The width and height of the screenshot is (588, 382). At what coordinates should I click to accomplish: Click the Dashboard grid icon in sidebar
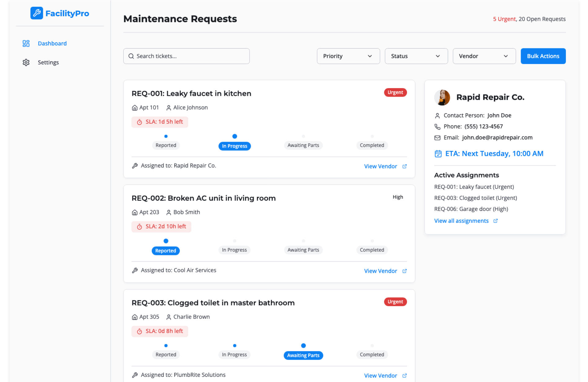tap(26, 43)
